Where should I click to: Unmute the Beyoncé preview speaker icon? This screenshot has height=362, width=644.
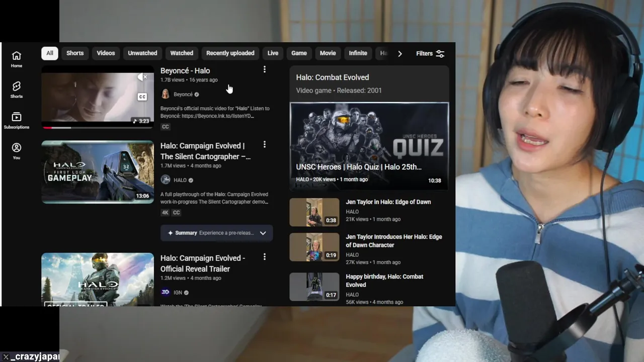(x=142, y=77)
